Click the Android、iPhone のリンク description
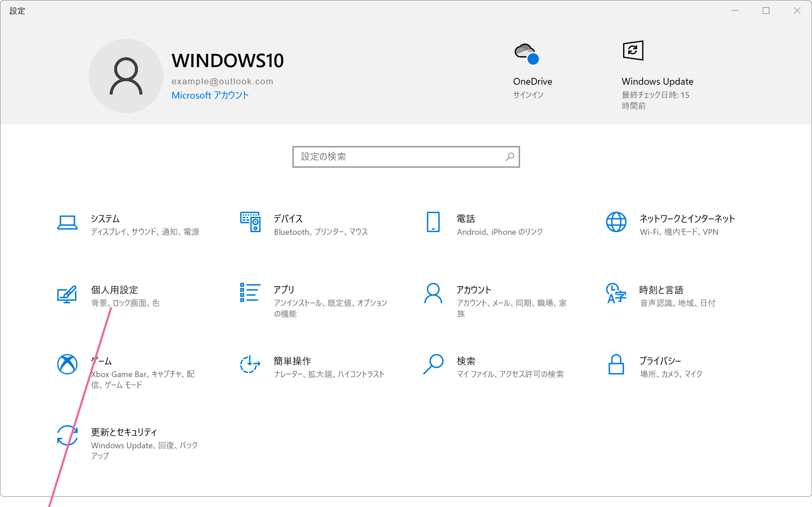Image resolution: width=812 pixels, height=507 pixels. tap(500, 232)
